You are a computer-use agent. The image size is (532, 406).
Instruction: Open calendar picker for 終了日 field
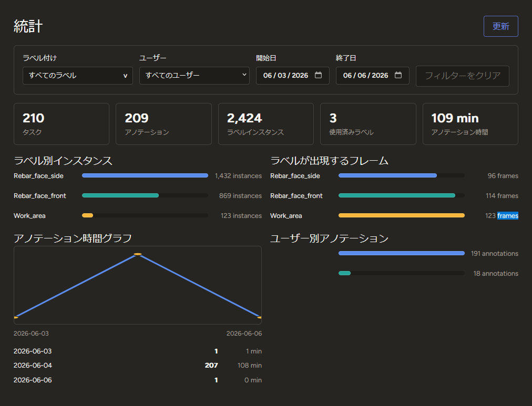pyautogui.click(x=398, y=75)
